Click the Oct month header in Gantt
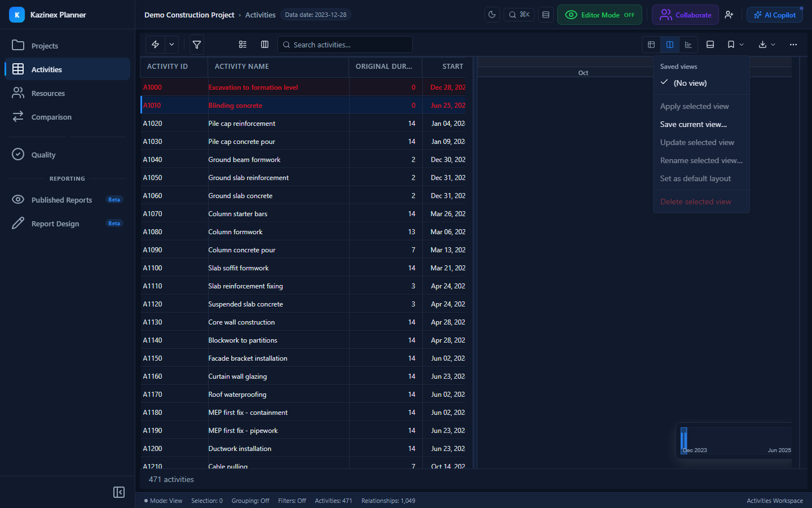This screenshot has width=812, height=508. pyautogui.click(x=583, y=73)
